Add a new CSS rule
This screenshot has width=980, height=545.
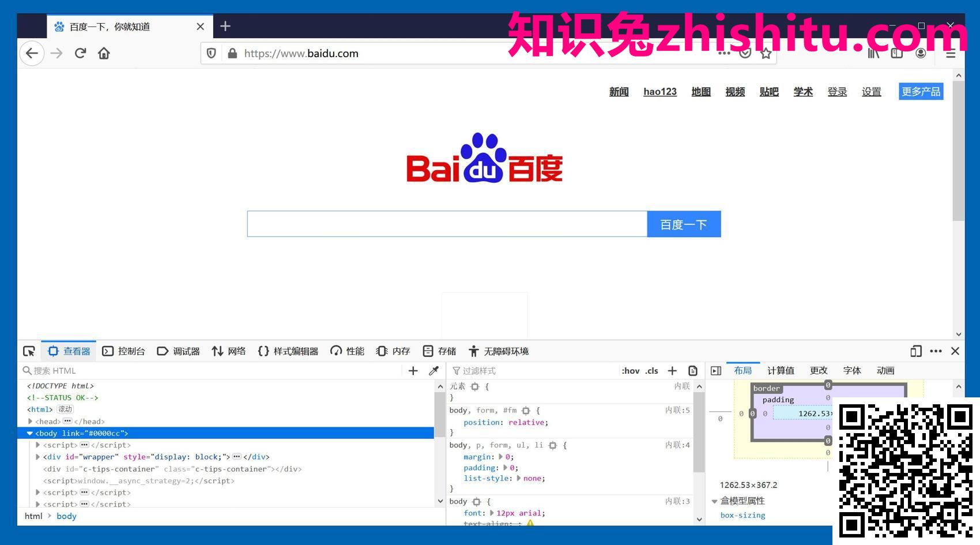pyautogui.click(x=672, y=371)
